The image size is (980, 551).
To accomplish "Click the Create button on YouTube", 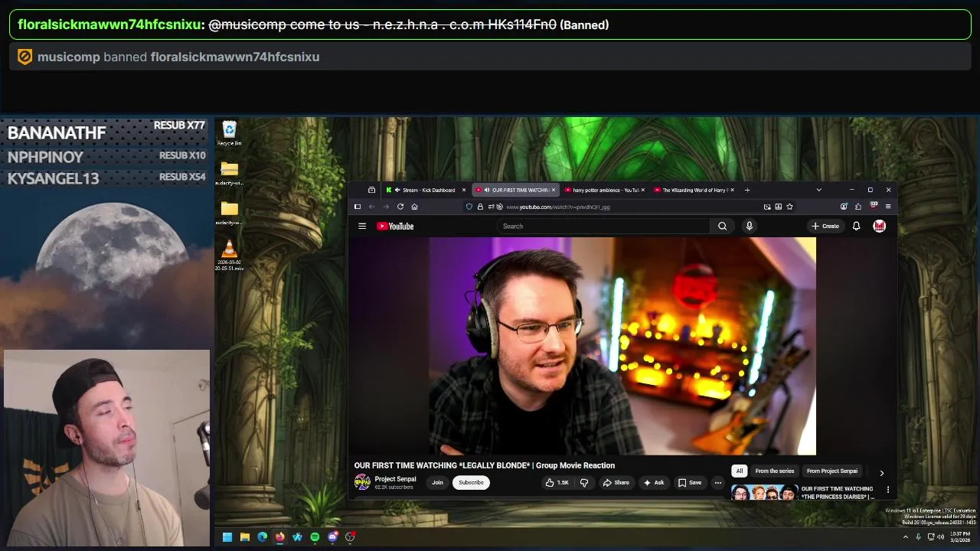I will (825, 226).
